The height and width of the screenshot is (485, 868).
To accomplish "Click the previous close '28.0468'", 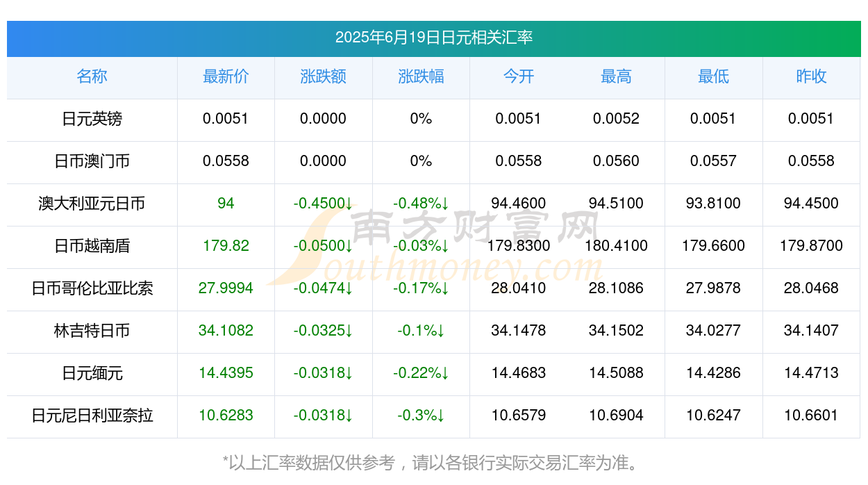I will (811, 288).
